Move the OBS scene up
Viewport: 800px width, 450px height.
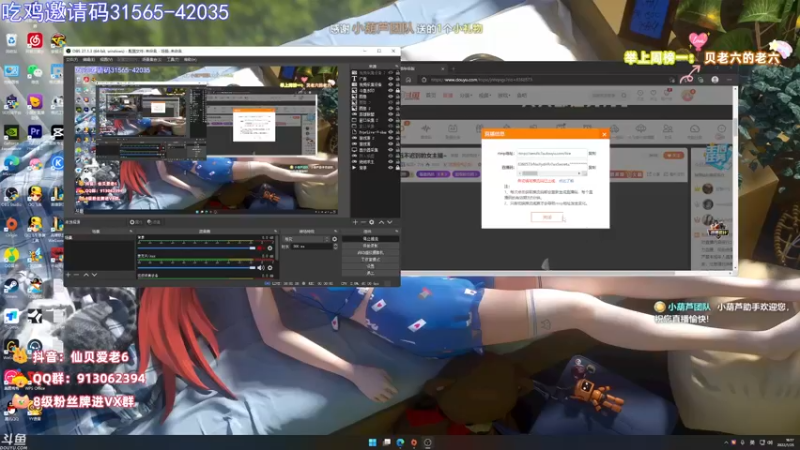click(86, 274)
